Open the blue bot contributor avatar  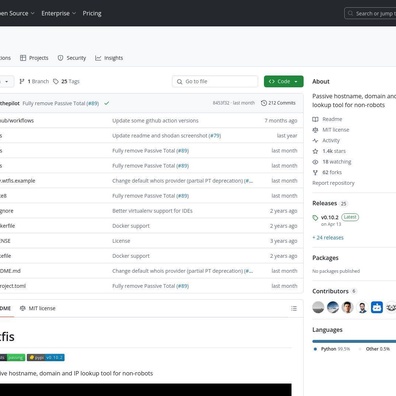click(377, 307)
